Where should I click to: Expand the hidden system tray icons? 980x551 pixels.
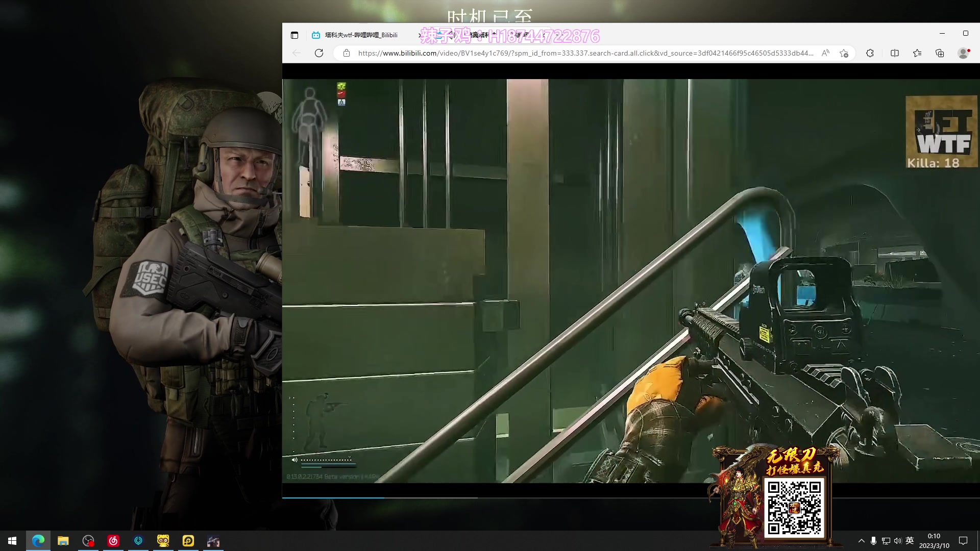click(x=862, y=541)
